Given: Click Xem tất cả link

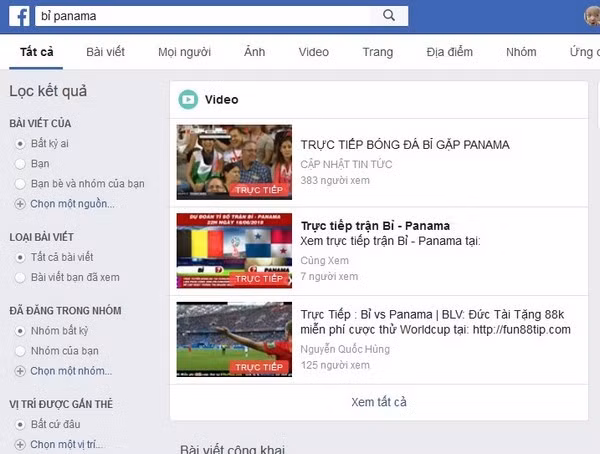Looking at the screenshot, I should [x=379, y=402].
